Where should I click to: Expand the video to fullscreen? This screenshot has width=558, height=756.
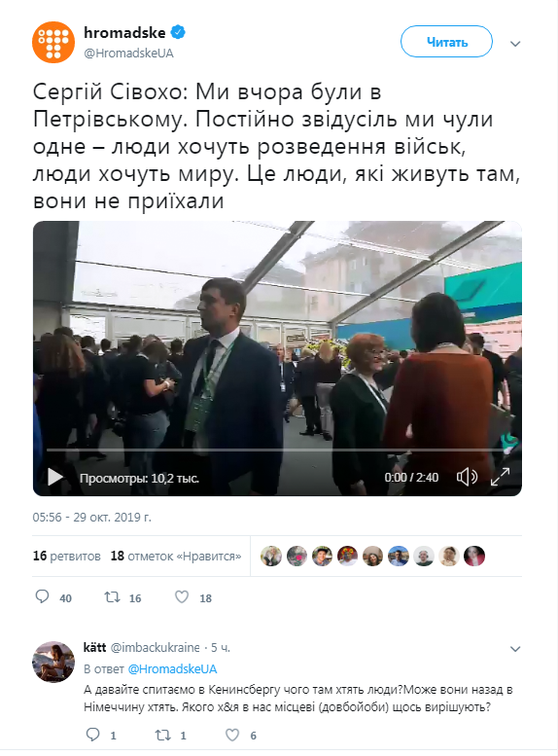501,477
